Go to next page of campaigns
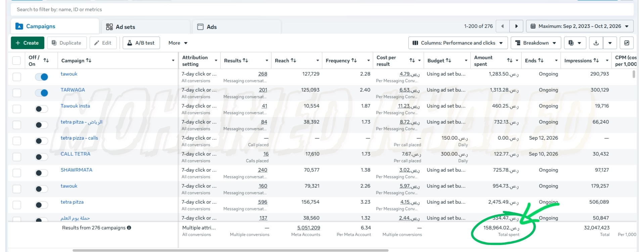Image resolution: width=644 pixels, height=252 pixels. pyautogui.click(x=516, y=26)
